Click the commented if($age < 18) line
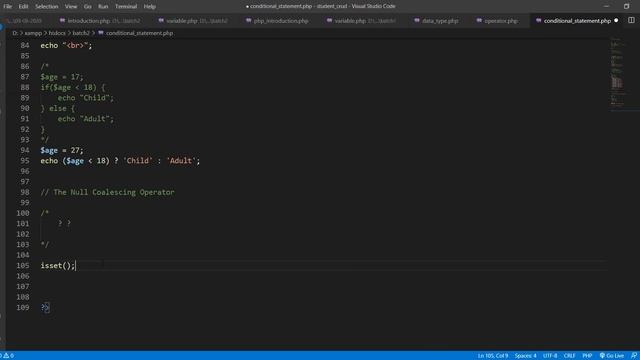Screen dimensions: 640x360 pos(73,87)
